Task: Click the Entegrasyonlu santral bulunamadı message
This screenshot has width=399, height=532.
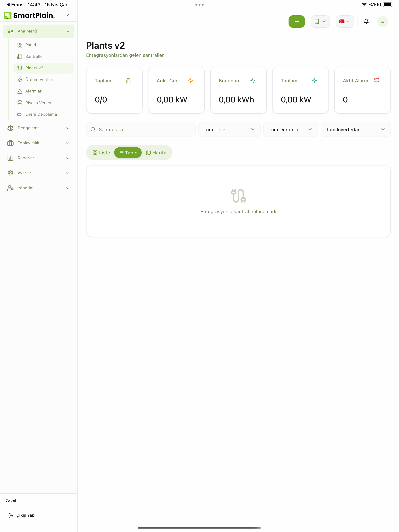Action: 238,212
